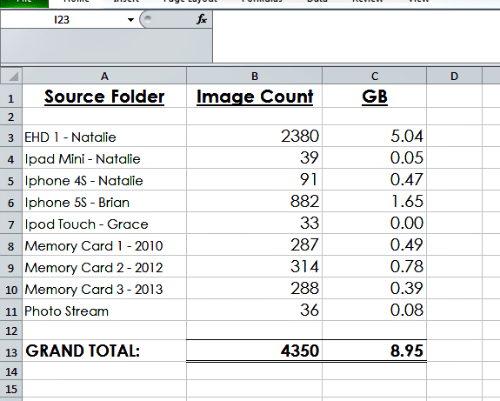Click the Insert Function fx icon
This screenshot has height=401, width=500.
pyautogui.click(x=202, y=19)
